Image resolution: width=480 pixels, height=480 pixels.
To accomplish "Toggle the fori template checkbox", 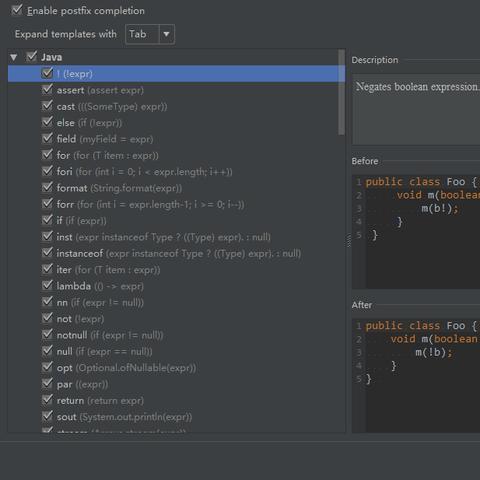I will [47, 171].
